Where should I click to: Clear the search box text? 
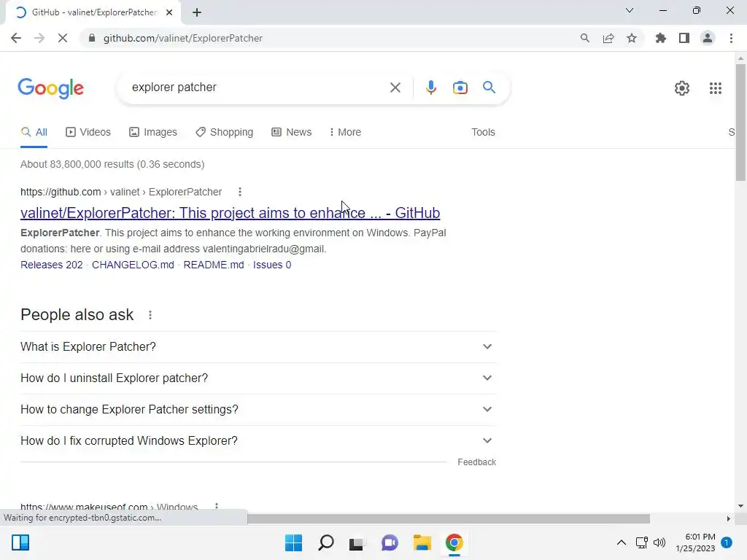(395, 87)
